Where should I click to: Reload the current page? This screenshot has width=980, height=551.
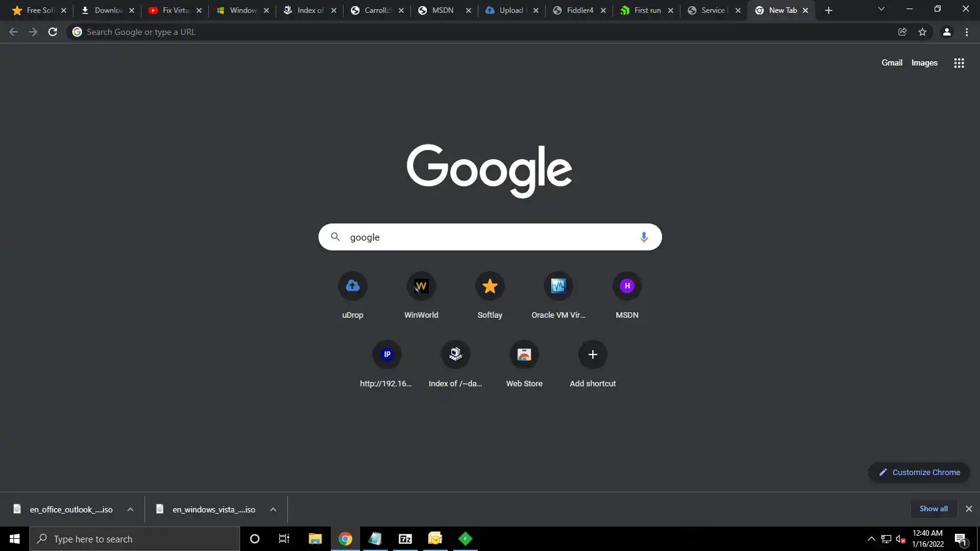coord(53,32)
